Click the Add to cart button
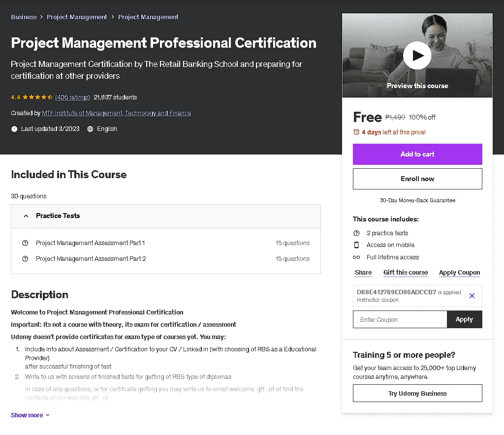 417,154
